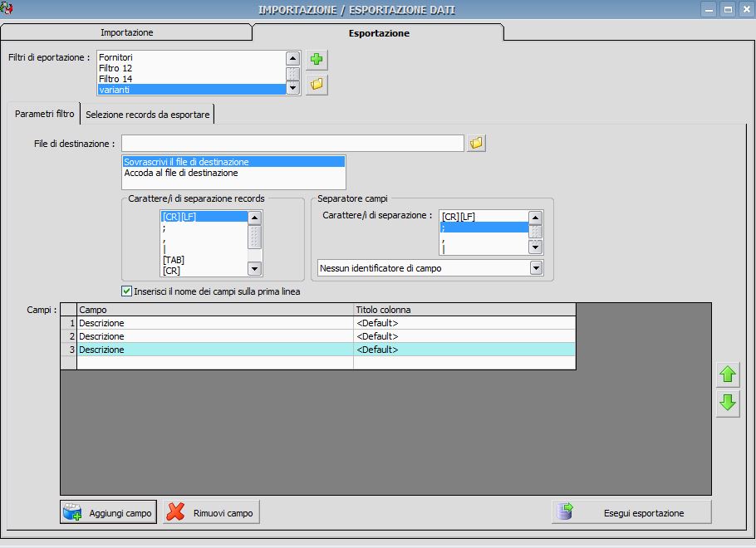Open the field identifier dropdown
Screen dimensions: 756x548
pos(536,268)
